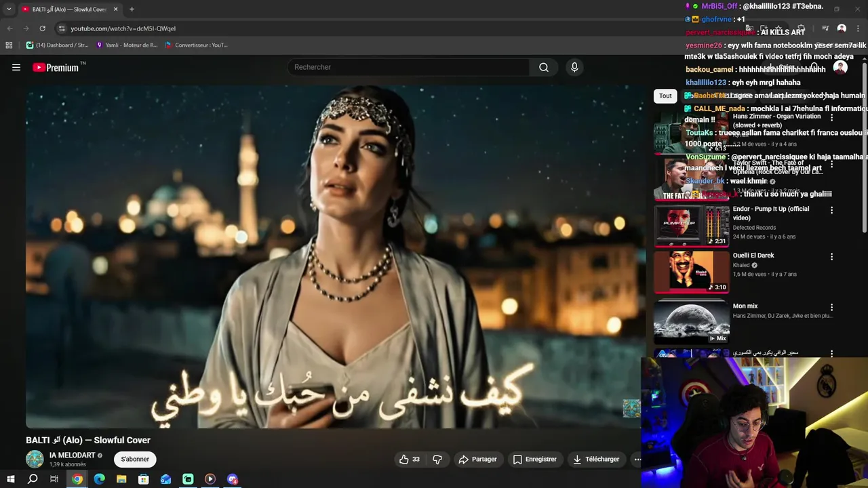Open the Discord taskbar icon
Image resolution: width=868 pixels, height=488 pixels.
(x=233, y=479)
